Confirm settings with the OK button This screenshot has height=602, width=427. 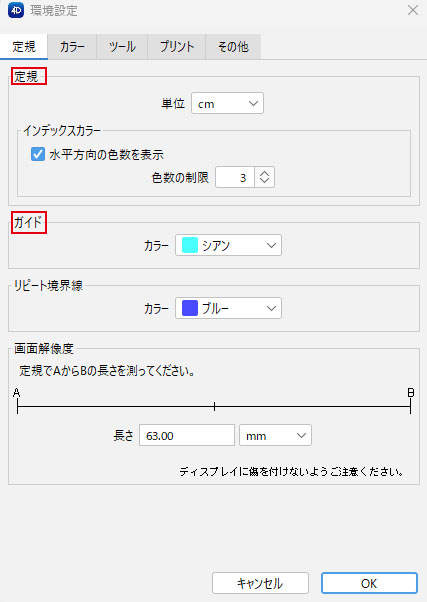tap(369, 583)
